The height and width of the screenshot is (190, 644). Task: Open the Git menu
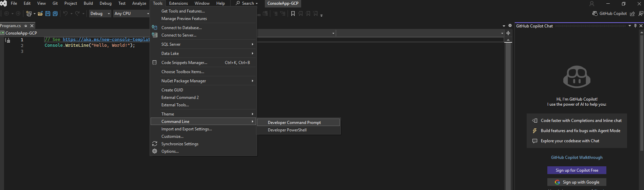[55, 3]
